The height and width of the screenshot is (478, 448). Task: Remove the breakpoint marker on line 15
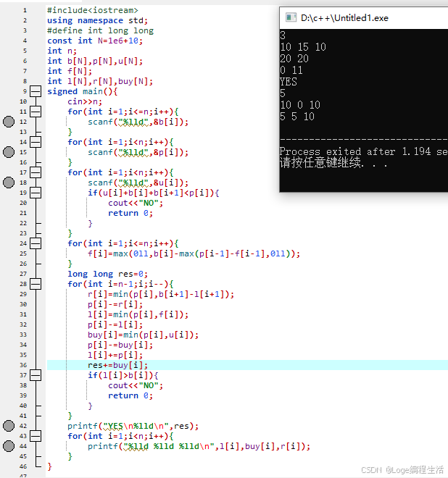pyautogui.click(x=9, y=152)
